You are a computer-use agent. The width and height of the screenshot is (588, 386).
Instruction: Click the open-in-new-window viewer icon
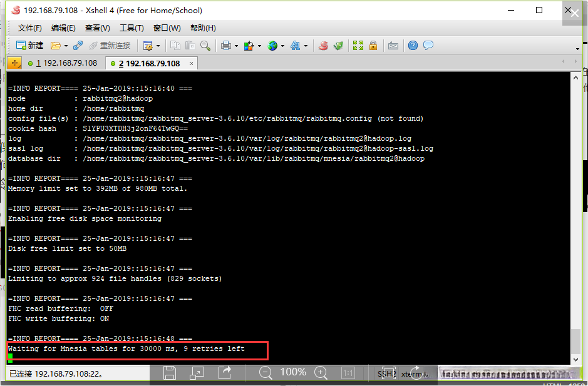[x=197, y=373]
